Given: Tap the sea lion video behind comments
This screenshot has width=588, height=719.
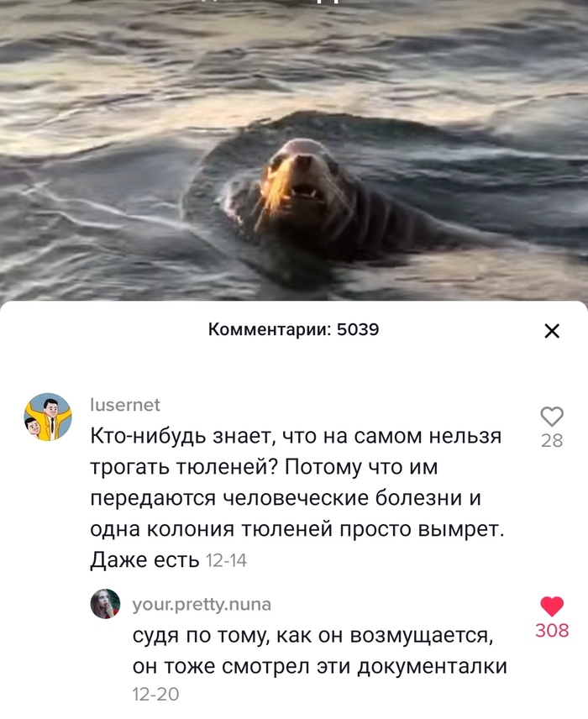Looking at the screenshot, I should click(294, 150).
